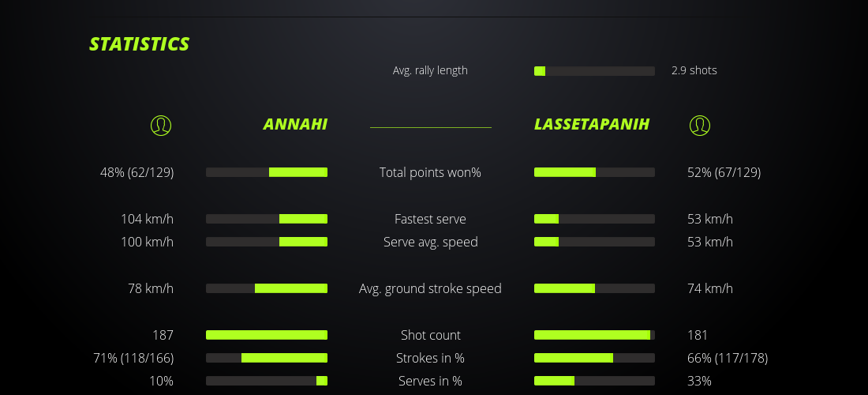Click Annahi's Strokes in % bar

[x=267, y=358]
